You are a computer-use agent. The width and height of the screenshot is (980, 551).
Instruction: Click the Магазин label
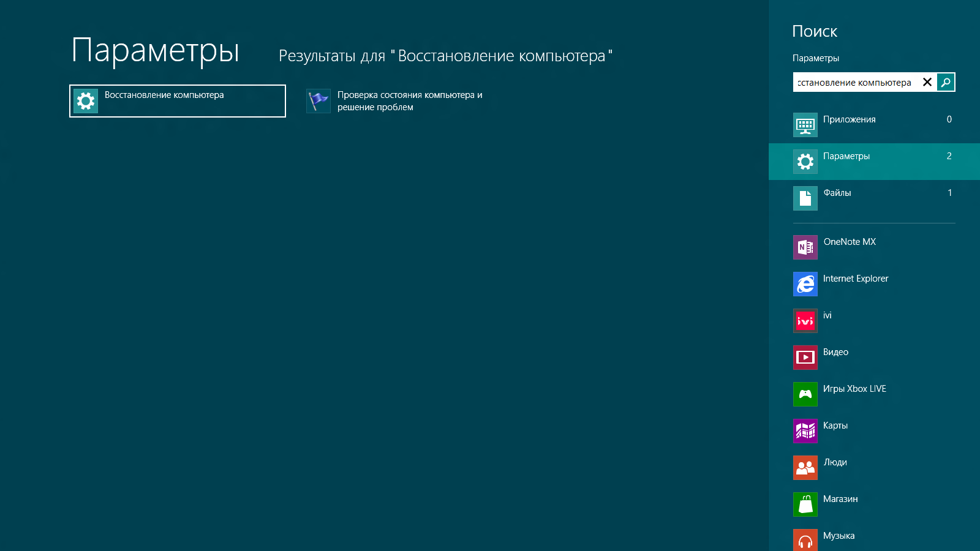coord(840,499)
